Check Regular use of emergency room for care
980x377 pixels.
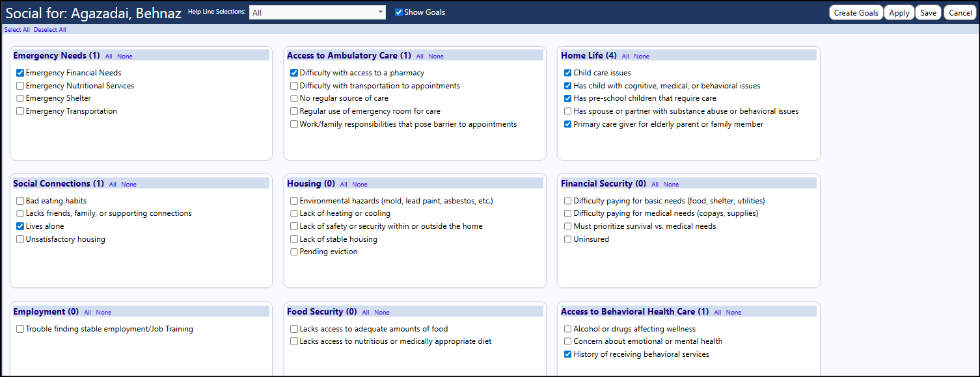[x=294, y=111]
